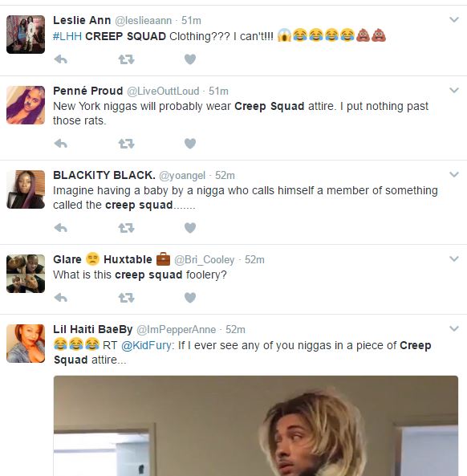Like BLACKITY BLACK's creep squad tweet
The width and height of the screenshot is (467, 476).
190,228
